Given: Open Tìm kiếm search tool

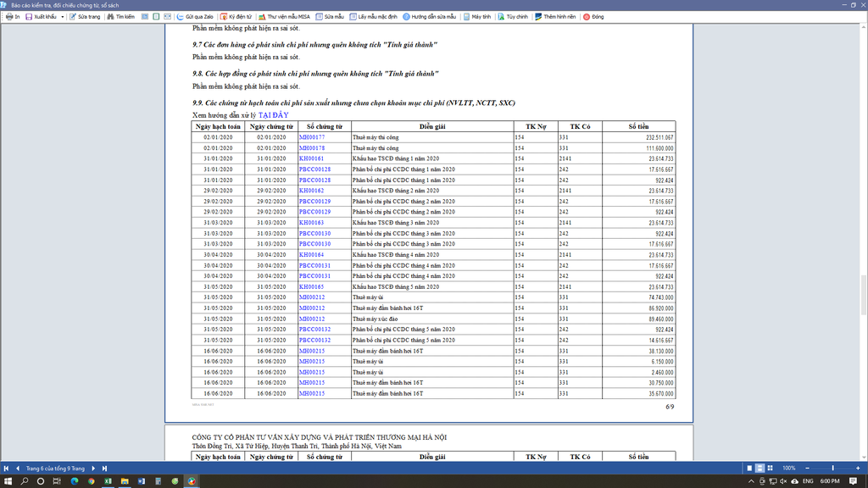Looking at the screenshot, I should (x=120, y=17).
